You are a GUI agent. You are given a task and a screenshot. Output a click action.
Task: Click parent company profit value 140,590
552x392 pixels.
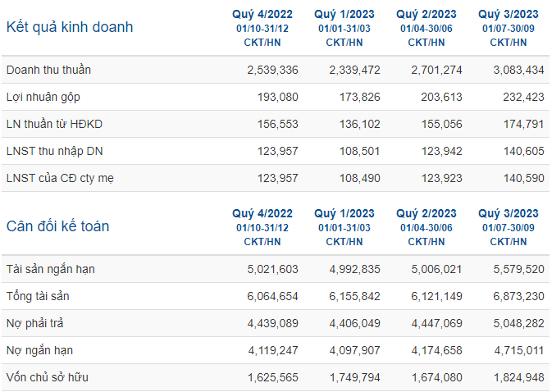[524, 179]
